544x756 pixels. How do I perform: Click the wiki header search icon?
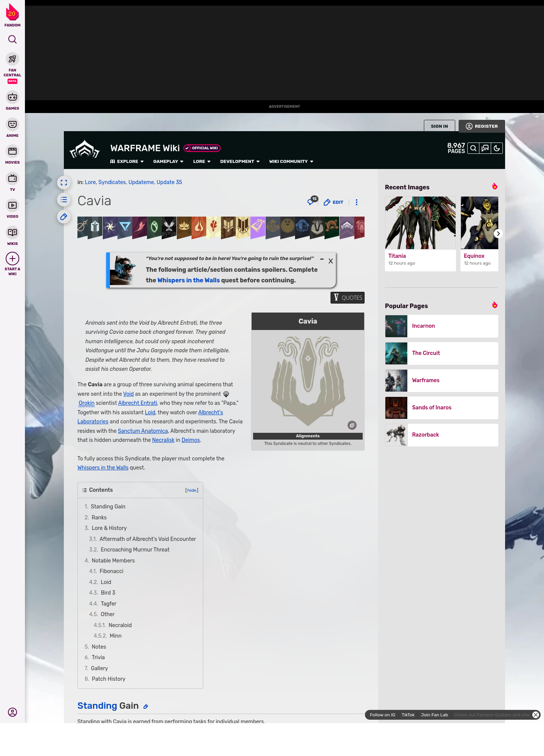(x=473, y=148)
